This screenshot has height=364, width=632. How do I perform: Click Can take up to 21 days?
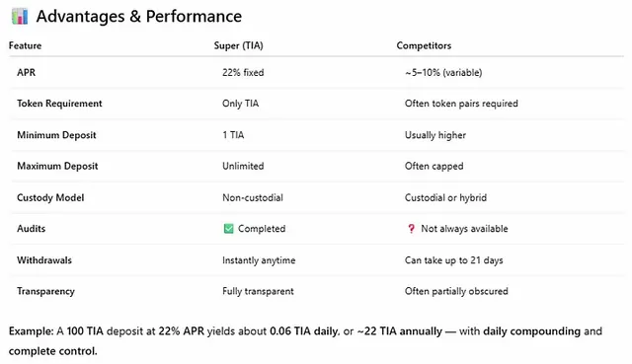[454, 260]
